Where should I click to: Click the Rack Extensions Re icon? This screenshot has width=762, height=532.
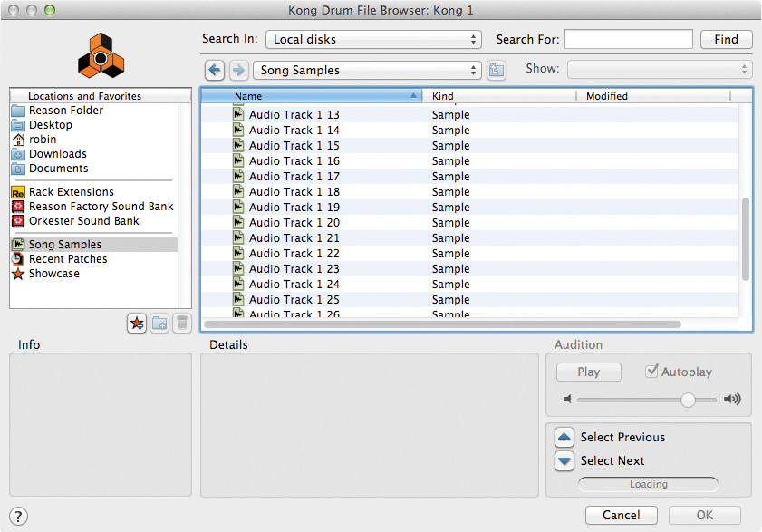pos(18,192)
